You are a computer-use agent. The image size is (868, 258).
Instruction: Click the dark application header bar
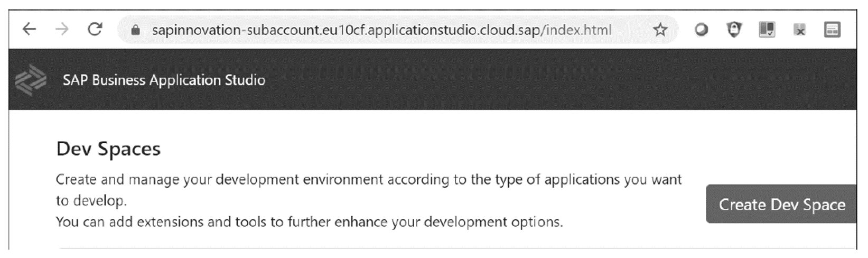[433, 79]
